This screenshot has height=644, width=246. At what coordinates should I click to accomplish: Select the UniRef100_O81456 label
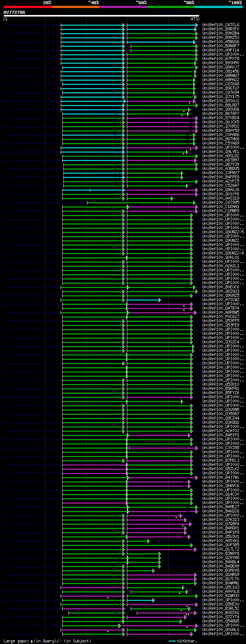(x=221, y=72)
